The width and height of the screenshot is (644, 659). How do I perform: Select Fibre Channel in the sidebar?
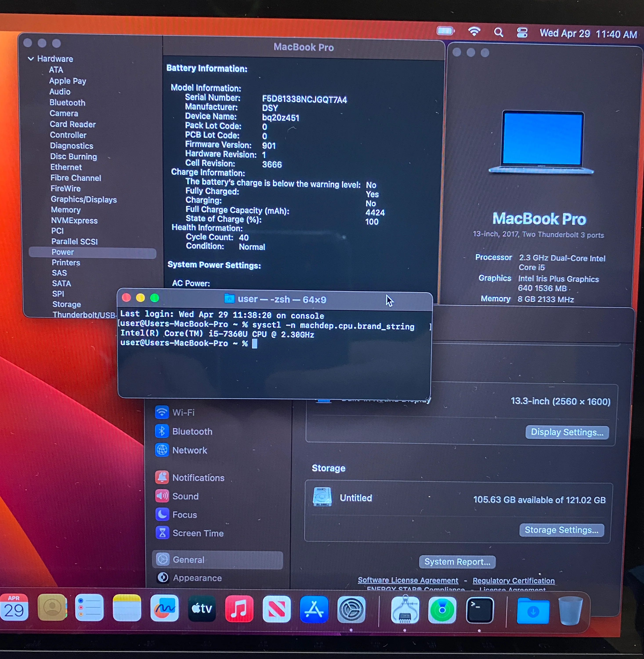[76, 178]
